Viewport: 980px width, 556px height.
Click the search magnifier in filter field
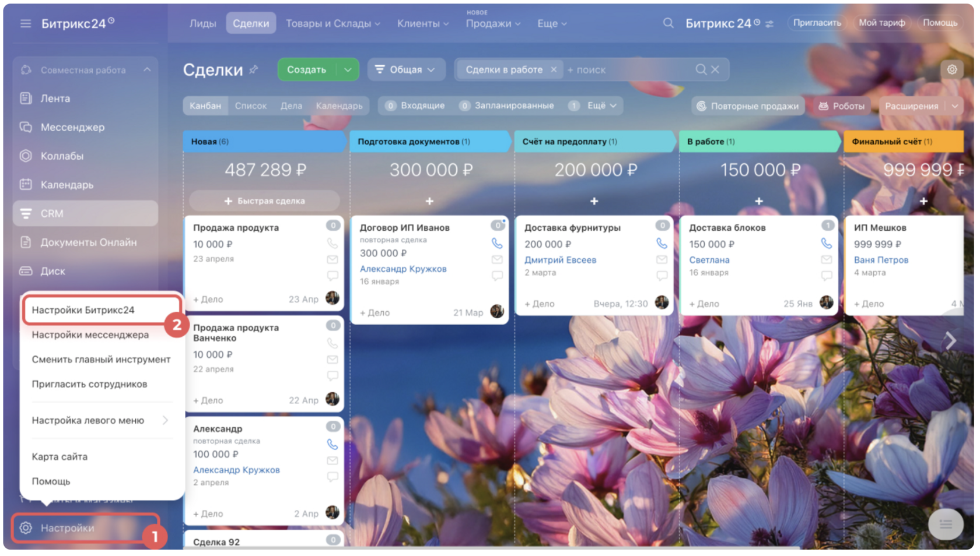tap(701, 69)
